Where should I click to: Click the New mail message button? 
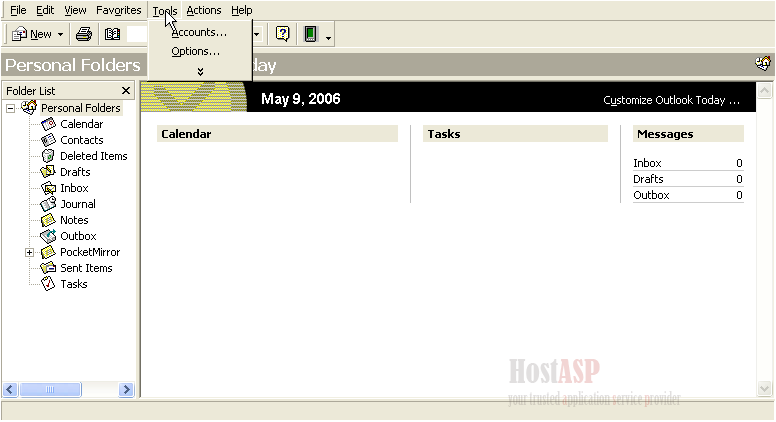click(x=31, y=34)
